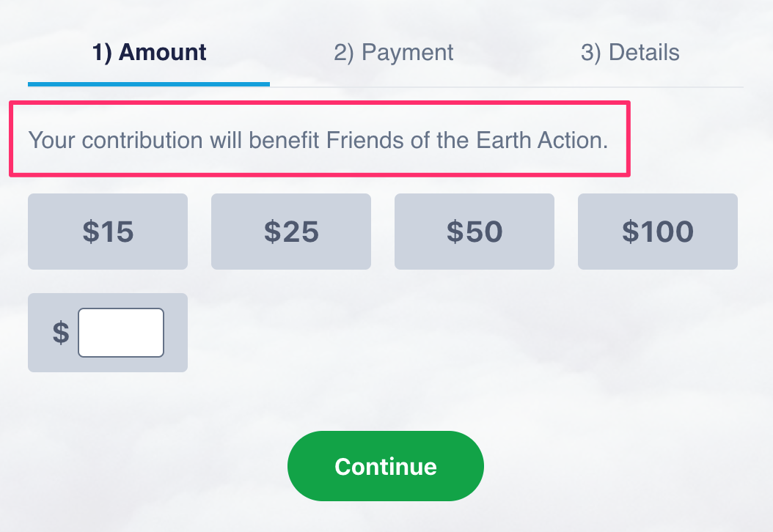Click Continue to proceed to Payment

pyautogui.click(x=385, y=466)
